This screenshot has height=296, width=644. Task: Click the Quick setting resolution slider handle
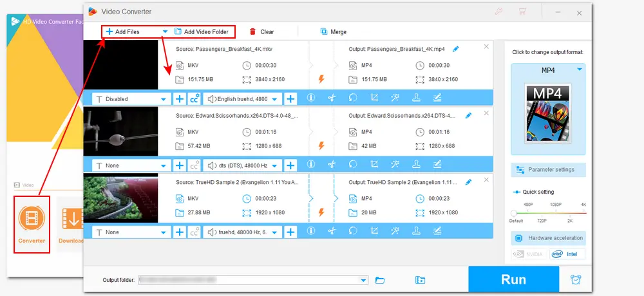point(513,213)
